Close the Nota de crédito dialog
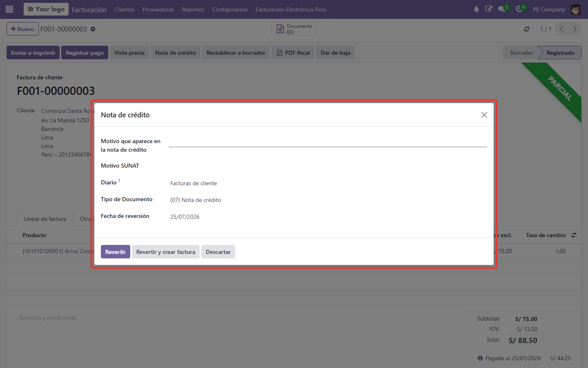Image resolution: width=588 pixels, height=368 pixels. (484, 115)
